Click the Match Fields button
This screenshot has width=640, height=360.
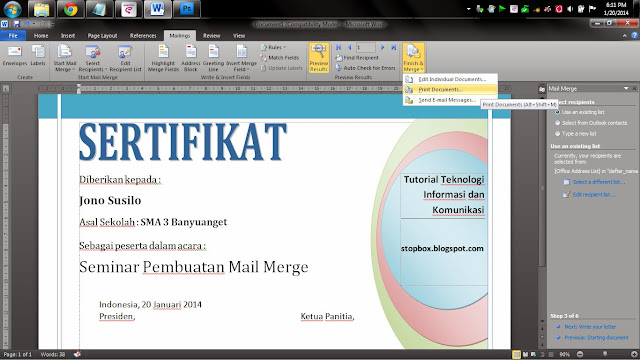click(x=280, y=58)
